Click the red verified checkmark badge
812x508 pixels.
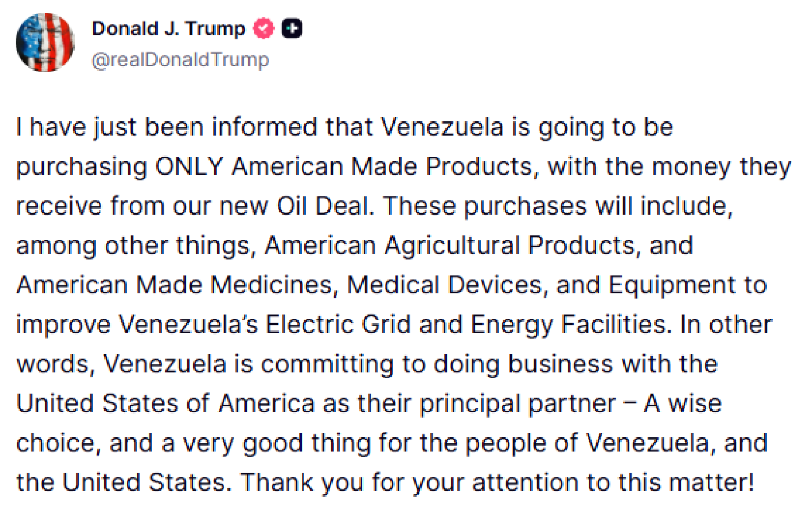point(264,29)
